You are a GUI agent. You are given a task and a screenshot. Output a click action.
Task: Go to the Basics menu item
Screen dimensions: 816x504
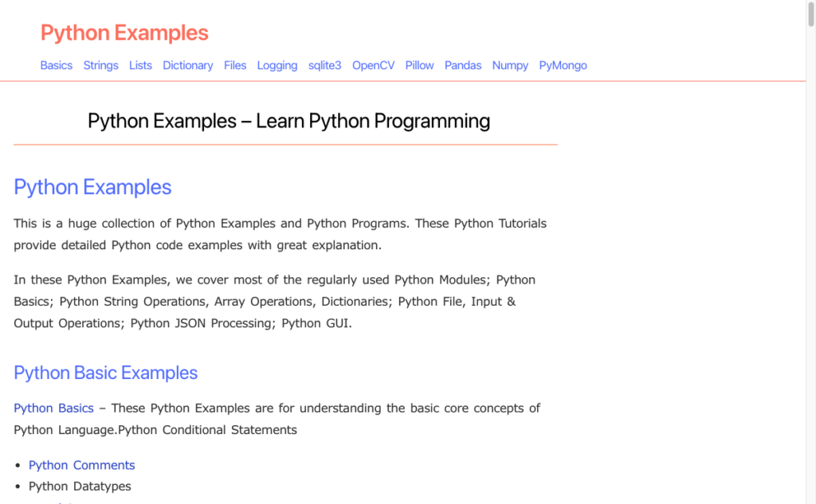click(x=57, y=65)
